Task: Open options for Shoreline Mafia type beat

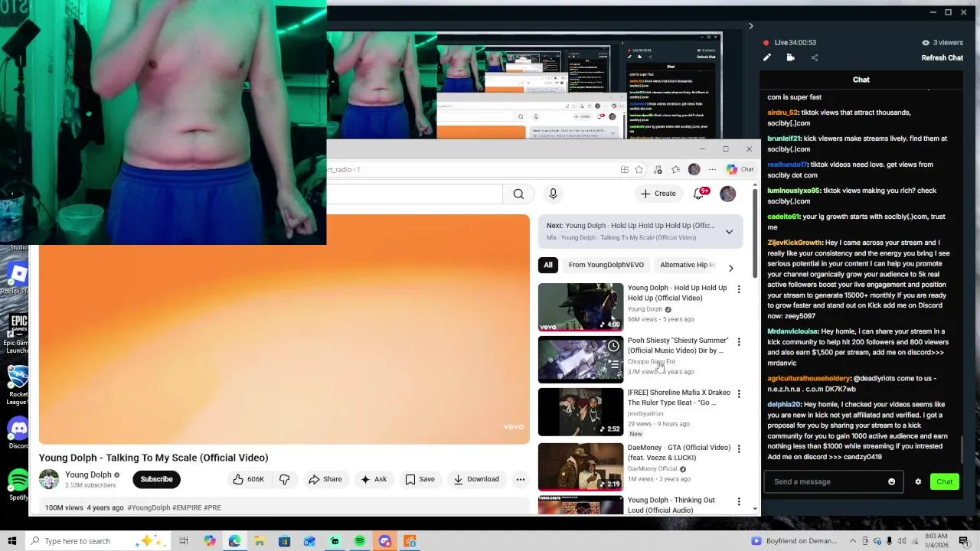Action: pos(739,393)
